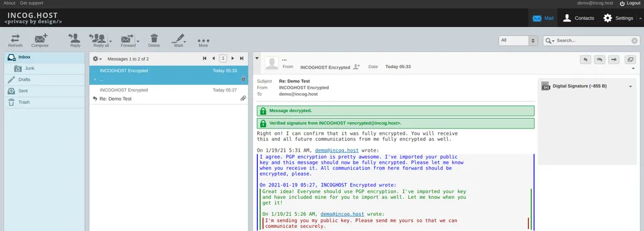Screen dimensions: 644x231
Task: Open message in a new window
Action: point(630,60)
